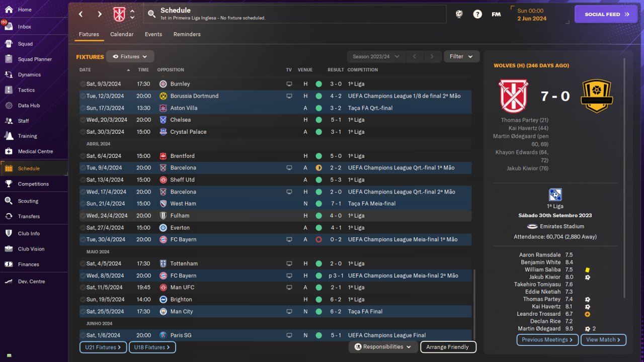Viewport: 644px width, 362px height.
Task: Open U18 Fixtures
Action: [152, 347]
